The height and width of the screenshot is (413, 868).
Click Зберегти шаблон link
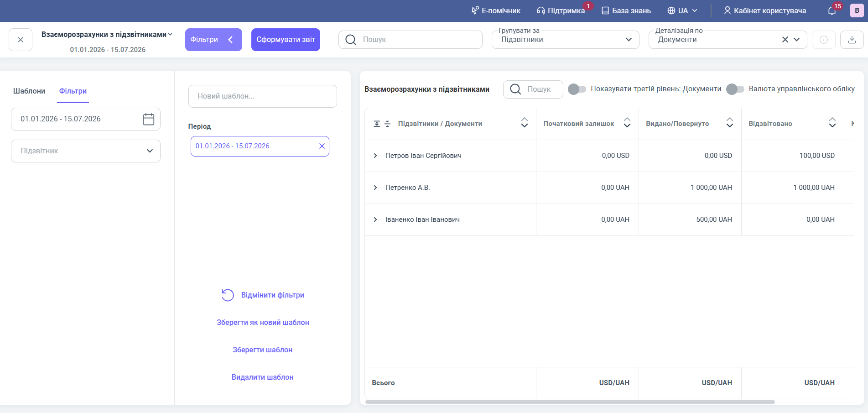coord(263,350)
